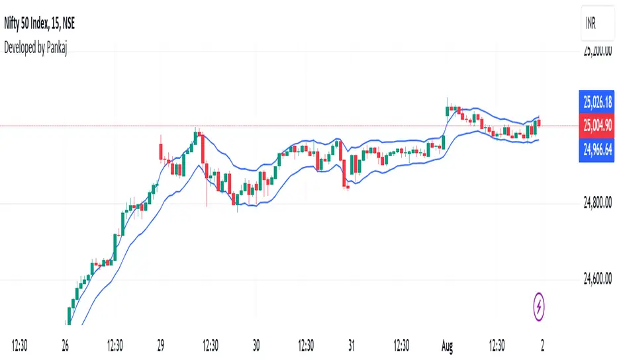
Task: Click the red dotted current price line
Action: pyautogui.click(x=289, y=126)
